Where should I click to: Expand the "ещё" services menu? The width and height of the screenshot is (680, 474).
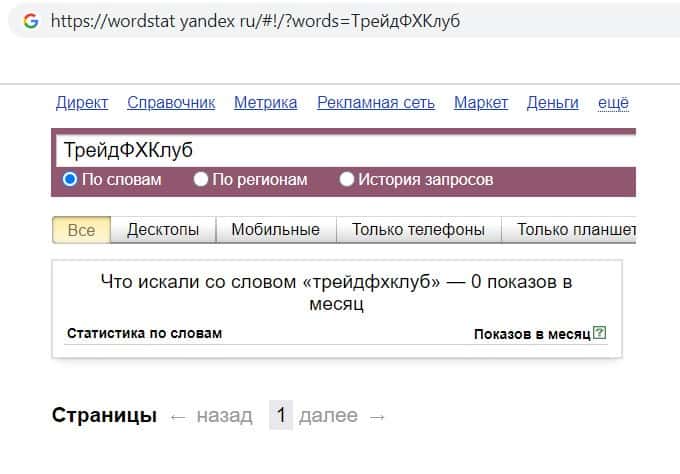tap(613, 102)
